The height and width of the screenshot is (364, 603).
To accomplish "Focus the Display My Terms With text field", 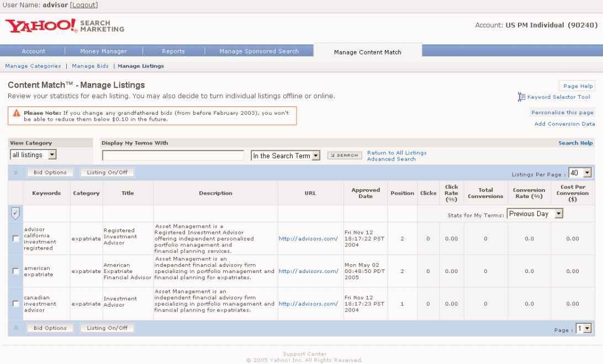I will [x=173, y=156].
